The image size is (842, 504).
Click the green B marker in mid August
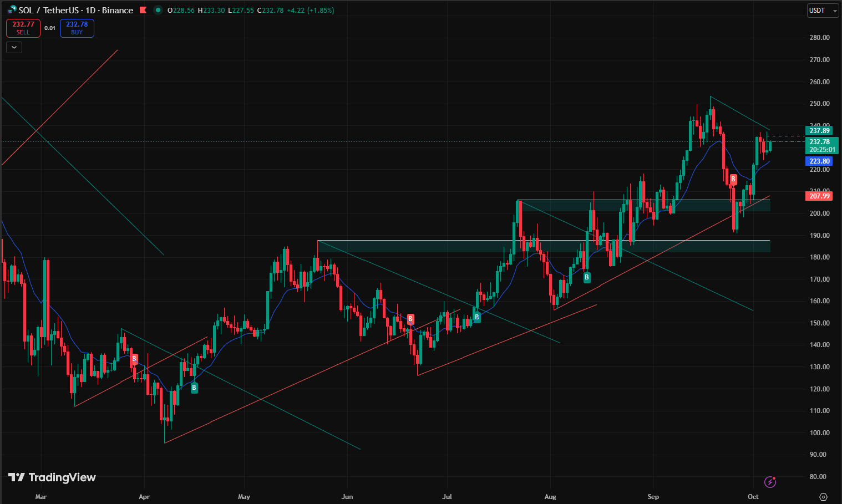[587, 277]
